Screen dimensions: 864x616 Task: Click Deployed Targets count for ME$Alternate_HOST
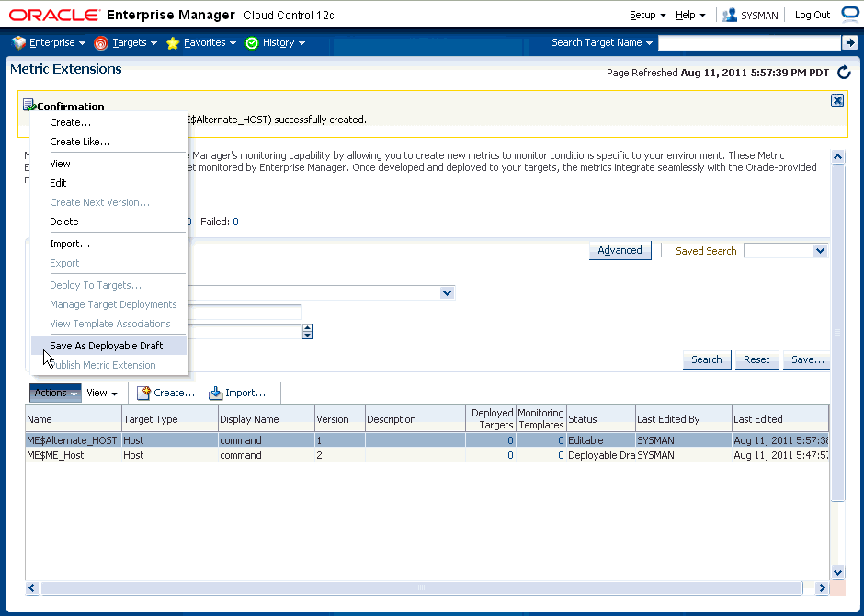[510, 440]
